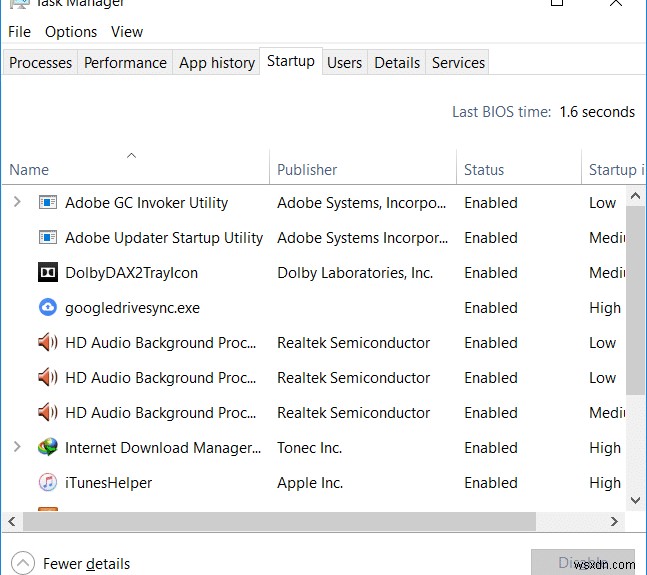The height and width of the screenshot is (575, 647).
Task: Open the Options menu
Action: point(71,32)
